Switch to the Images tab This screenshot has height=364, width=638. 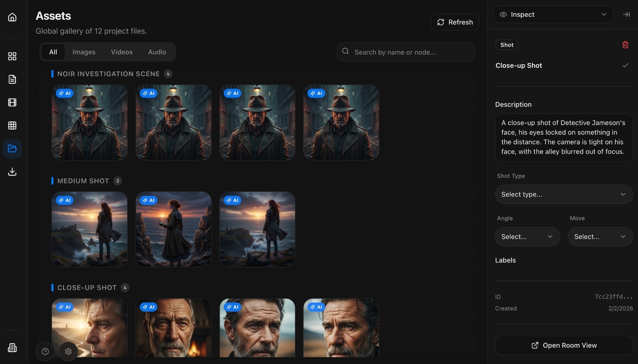pyautogui.click(x=84, y=52)
